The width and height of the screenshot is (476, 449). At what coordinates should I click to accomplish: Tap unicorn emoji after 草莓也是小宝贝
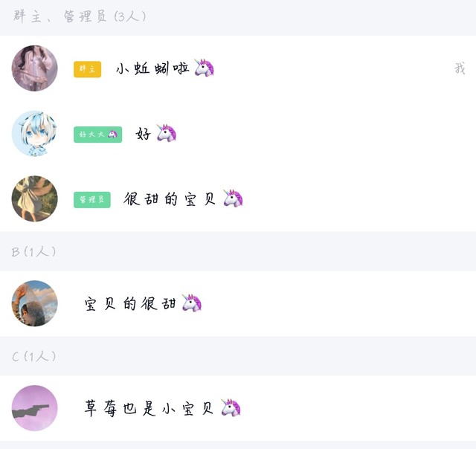coord(231,407)
